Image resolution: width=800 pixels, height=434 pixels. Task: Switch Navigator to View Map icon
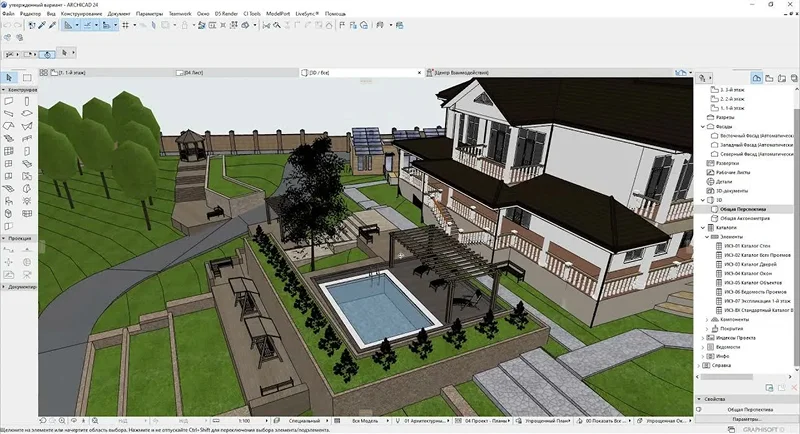tap(770, 77)
